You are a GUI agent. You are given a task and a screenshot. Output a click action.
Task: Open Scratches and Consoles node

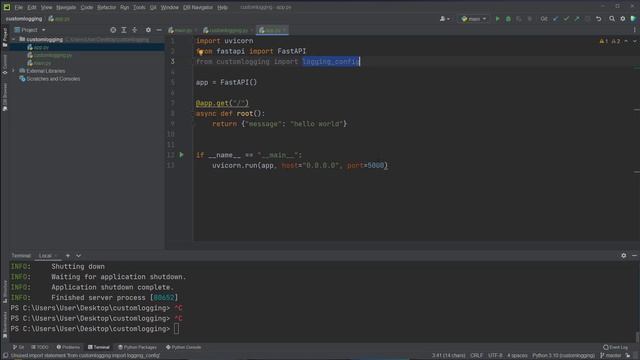[x=49, y=79]
